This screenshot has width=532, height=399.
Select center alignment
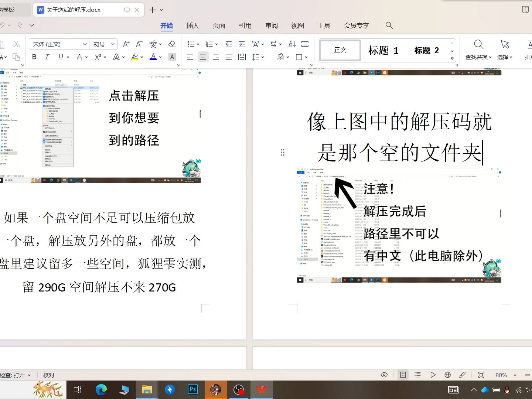(x=203, y=57)
